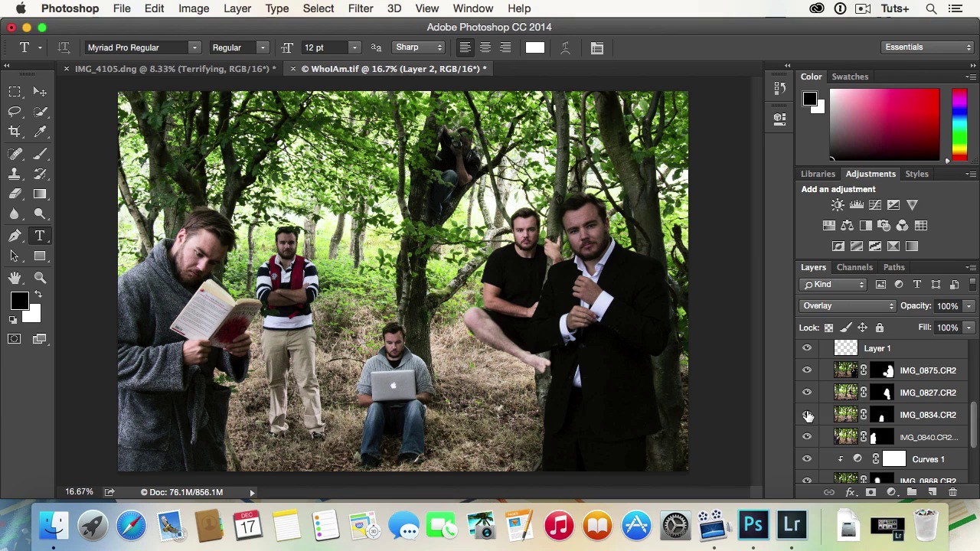Open the Styles panel tab
980x551 pixels.
pyautogui.click(x=916, y=174)
